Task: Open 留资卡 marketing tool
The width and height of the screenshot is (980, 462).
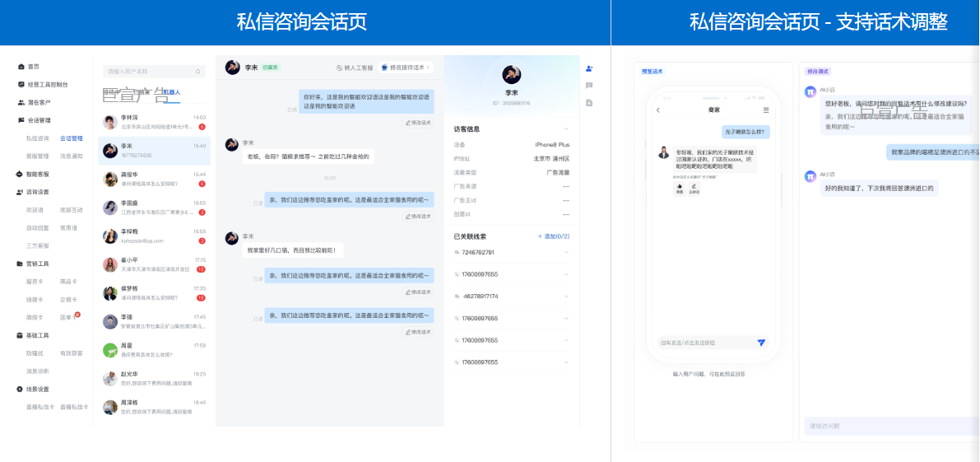Action: click(35, 282)
